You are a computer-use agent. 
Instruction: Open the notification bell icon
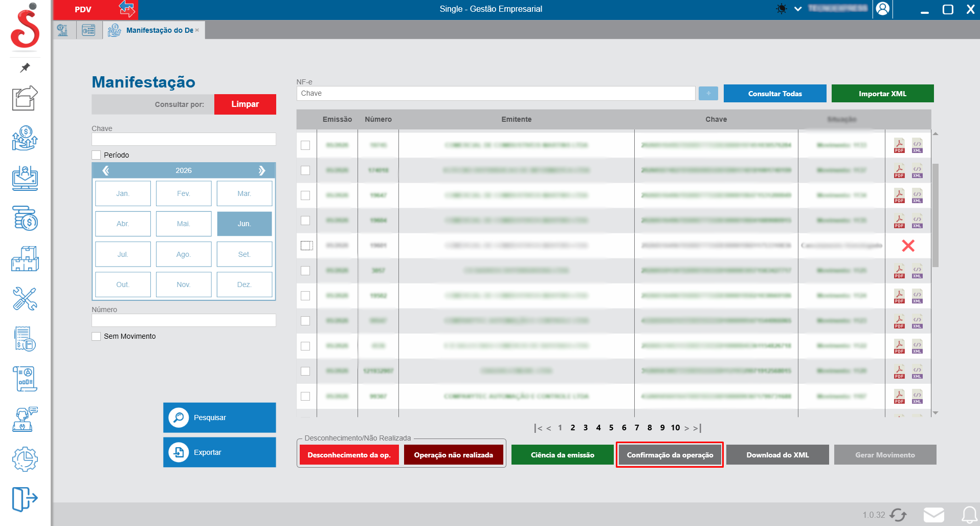(969, 515)
